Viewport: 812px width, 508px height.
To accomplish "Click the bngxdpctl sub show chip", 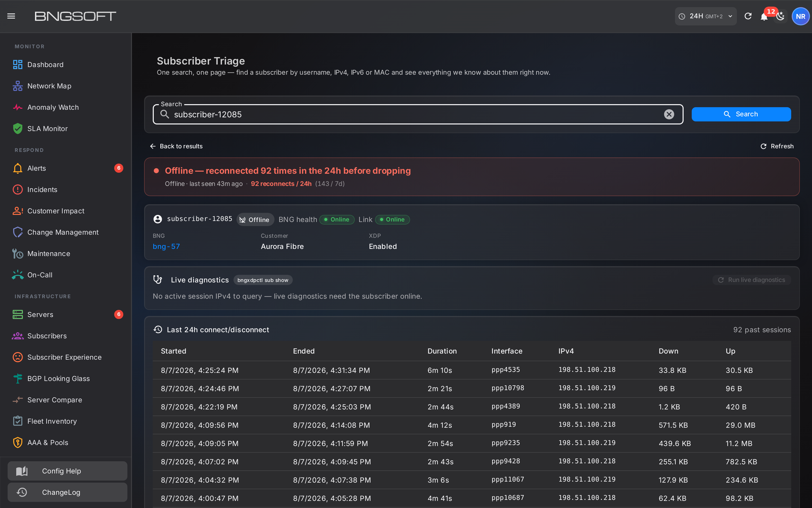I will point(263,280).
